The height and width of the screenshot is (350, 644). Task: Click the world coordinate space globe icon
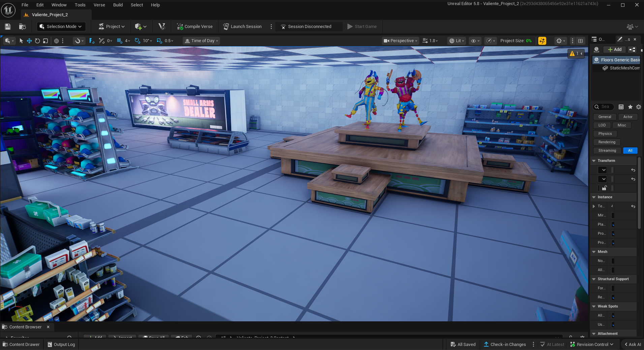click(56, 41)
